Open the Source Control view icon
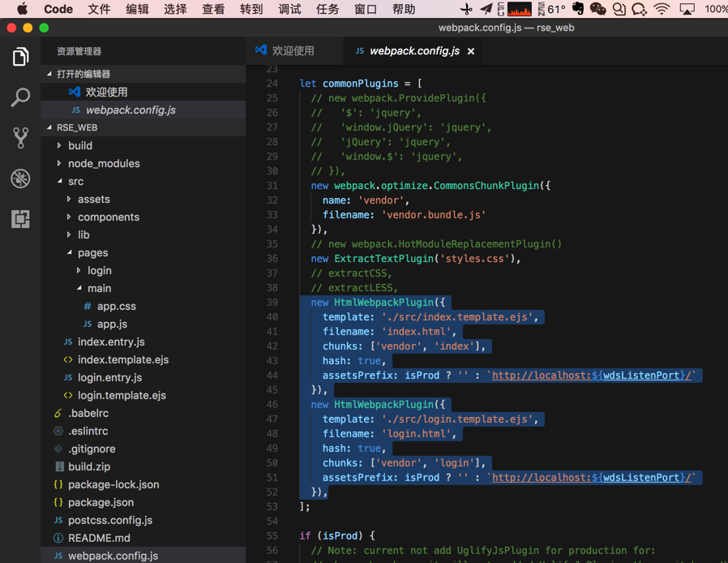728x563 pixels. tap(20, 138)
